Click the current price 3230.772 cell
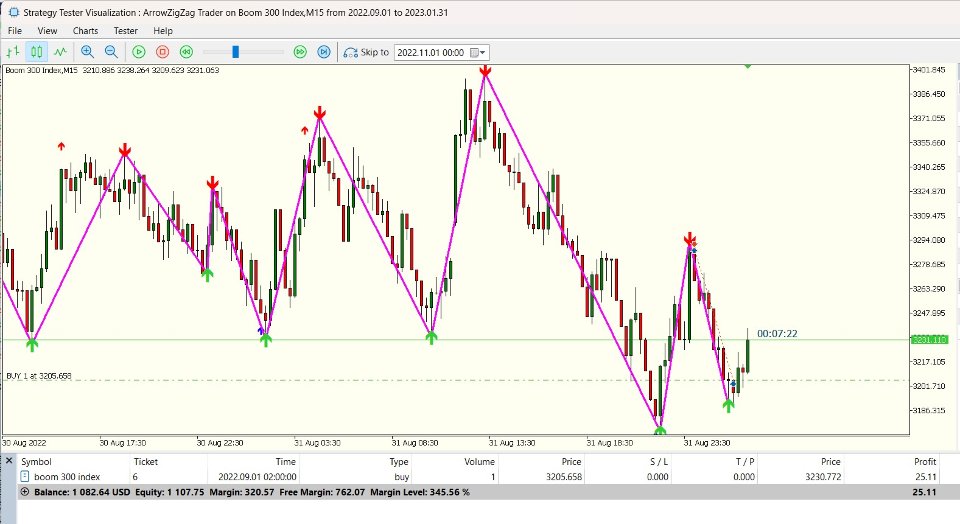Image resolution: width=960 pixels, height=524 pixels. coord(822,476)
